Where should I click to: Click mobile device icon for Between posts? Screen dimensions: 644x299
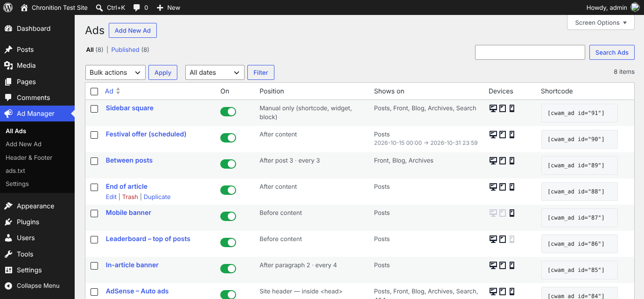click(x=512, y=161)
